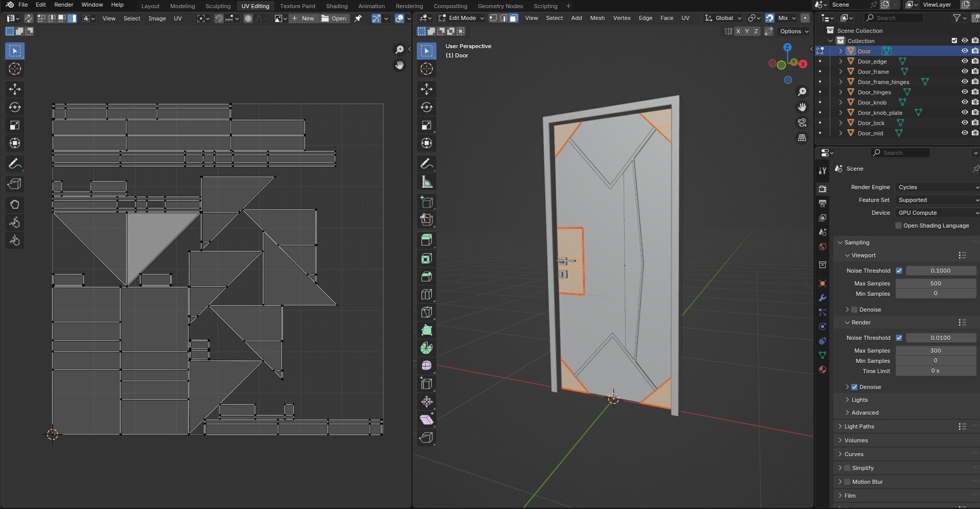Screen dimensions: 980x509
Task: Select the Move tool in 3D viewport
Action: 426,89
